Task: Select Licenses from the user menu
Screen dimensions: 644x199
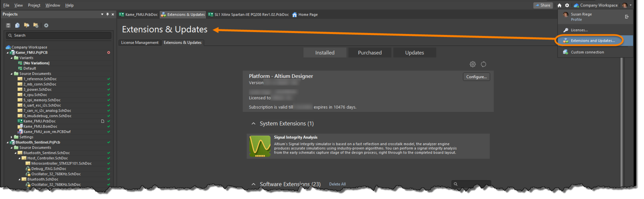Action: pyautogui.click(x=579, y=30)
